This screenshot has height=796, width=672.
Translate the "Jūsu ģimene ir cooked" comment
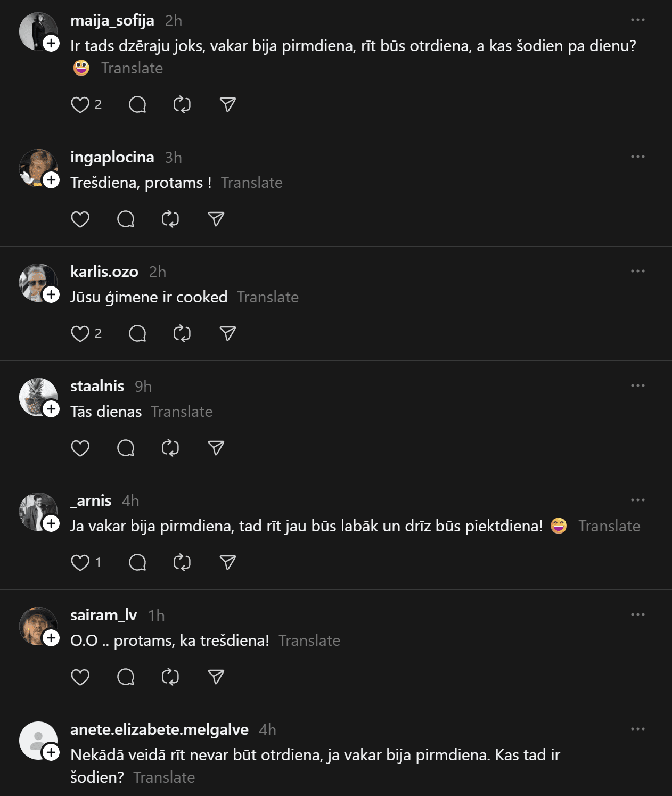(267, 297)
